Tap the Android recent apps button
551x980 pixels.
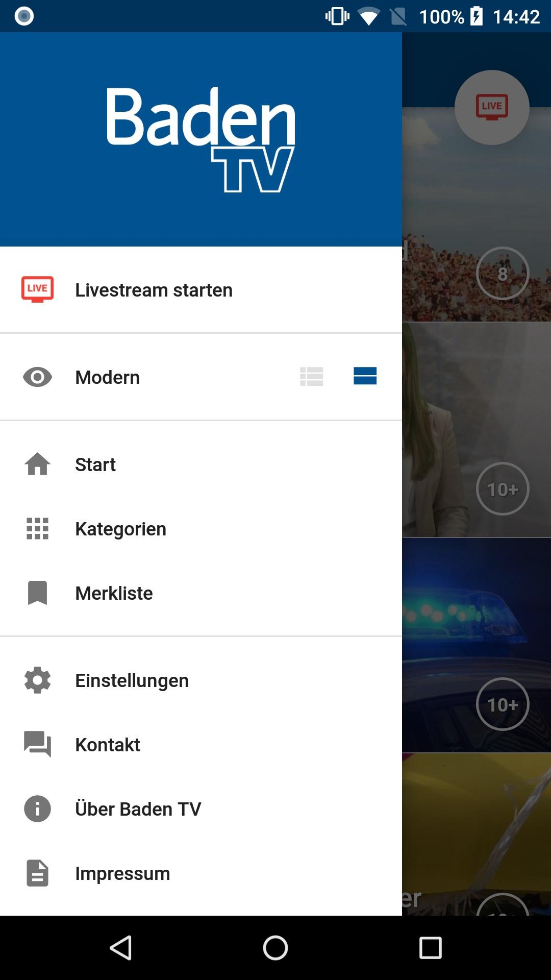[x=430, y=948]
